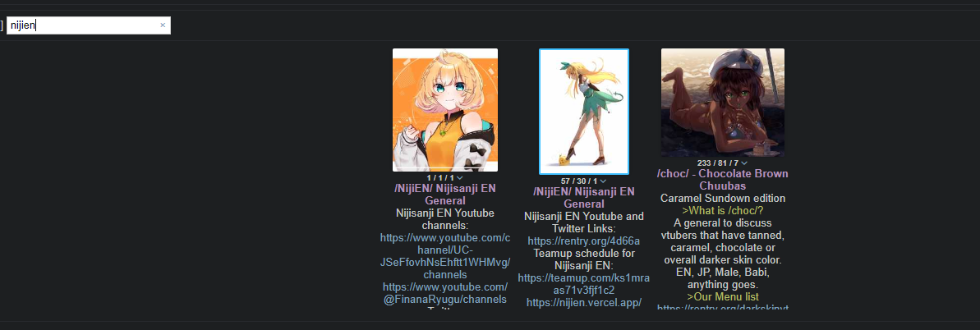
Task: Click the "Caramel Sundown edition" teaser text
Action: coord(723,198)
